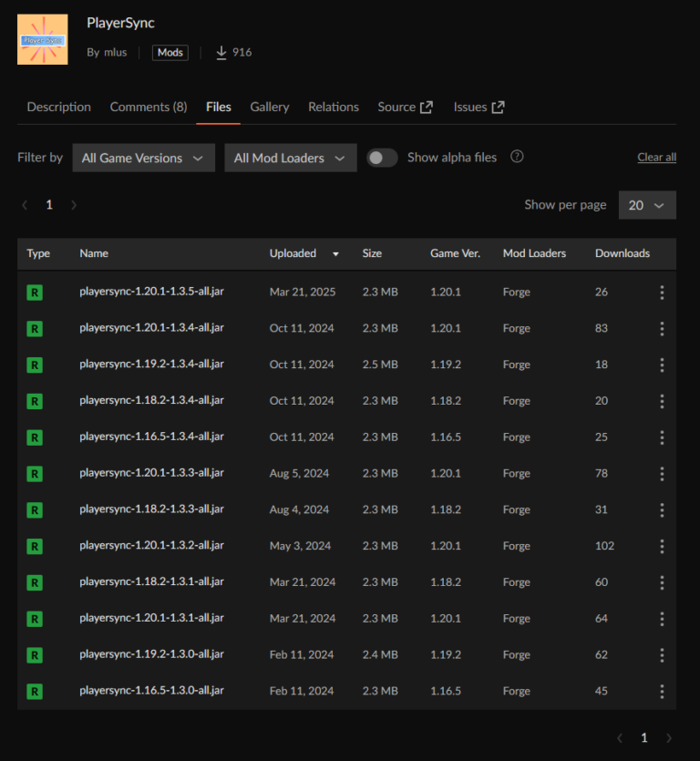
Task: Click the external link icon on Source
Action: pyautogui.click(x=429, y=106)
